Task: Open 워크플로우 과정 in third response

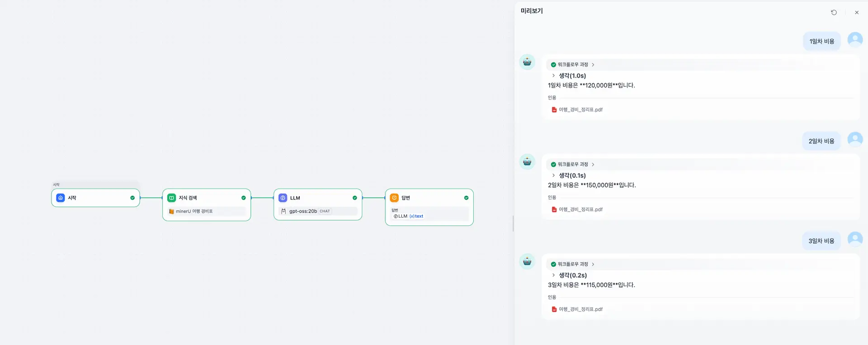Action: click(573, 264)
